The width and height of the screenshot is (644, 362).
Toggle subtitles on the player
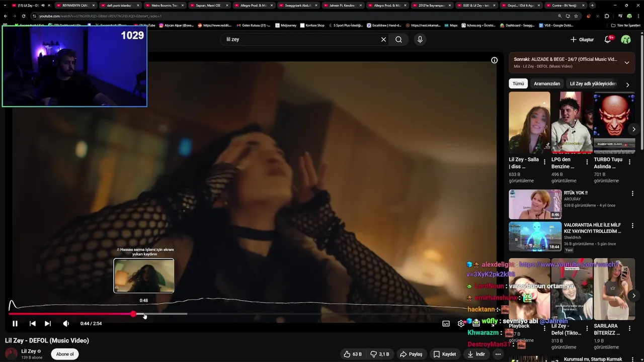tap(446, 323)
